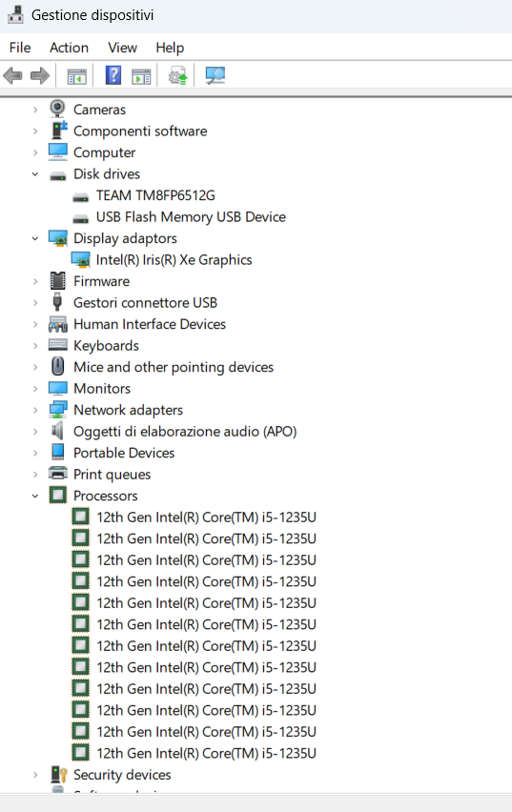Click the Computer monitor icon
This screenshot has height=812, width=512.
point(57,152)
